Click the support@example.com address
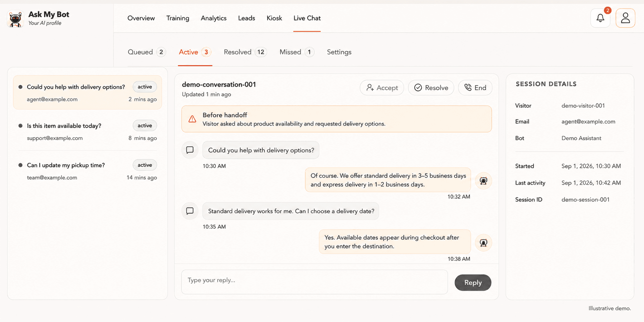 (x=55, y=138)
